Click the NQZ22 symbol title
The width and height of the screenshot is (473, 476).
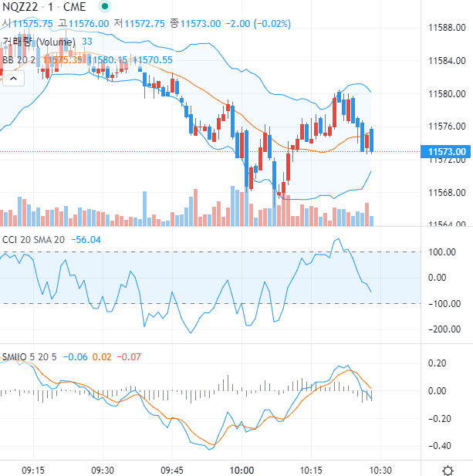click(x=21, y=7)
